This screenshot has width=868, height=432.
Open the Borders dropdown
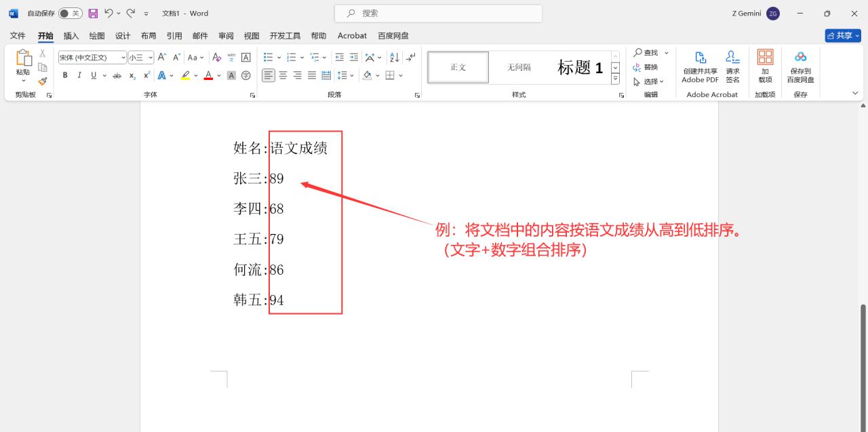[x=401, y=75]
